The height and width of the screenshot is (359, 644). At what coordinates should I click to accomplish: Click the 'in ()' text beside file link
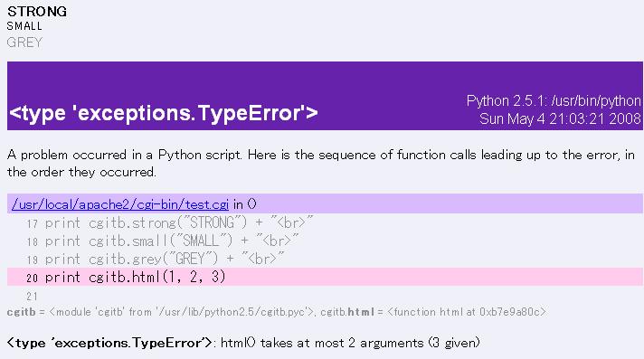245,204
